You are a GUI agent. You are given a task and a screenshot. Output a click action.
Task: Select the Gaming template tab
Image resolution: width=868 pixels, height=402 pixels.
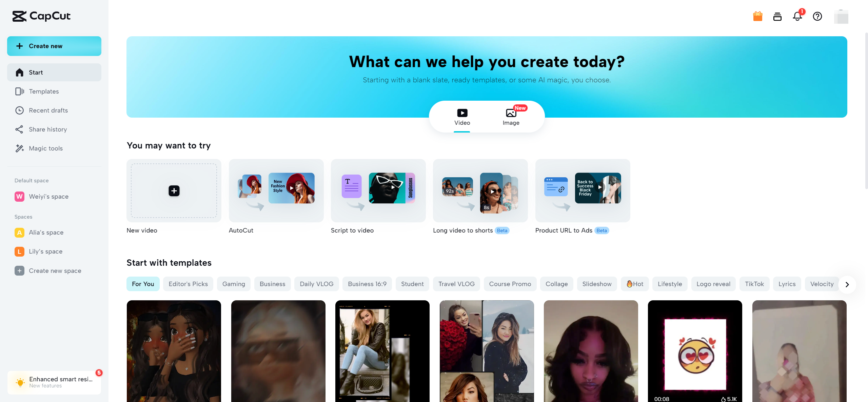[233, 283]
